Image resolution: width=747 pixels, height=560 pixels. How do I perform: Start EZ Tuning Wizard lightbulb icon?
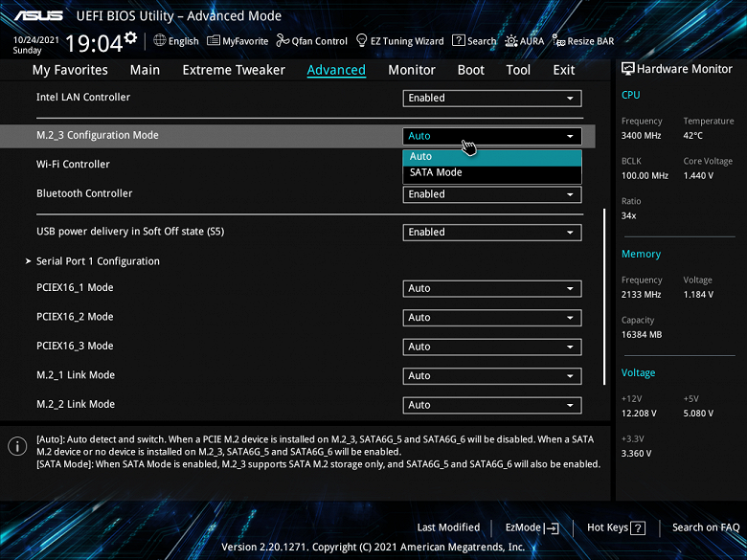[x=362, y=40]
